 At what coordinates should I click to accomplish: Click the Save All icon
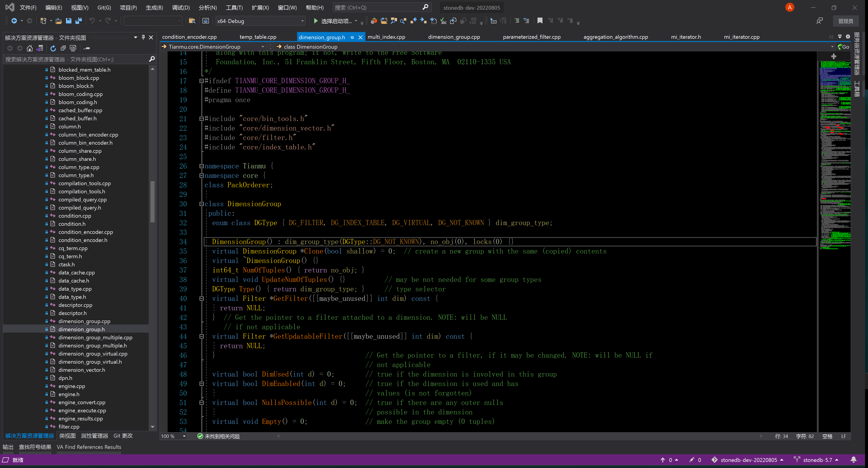(79, 21)
